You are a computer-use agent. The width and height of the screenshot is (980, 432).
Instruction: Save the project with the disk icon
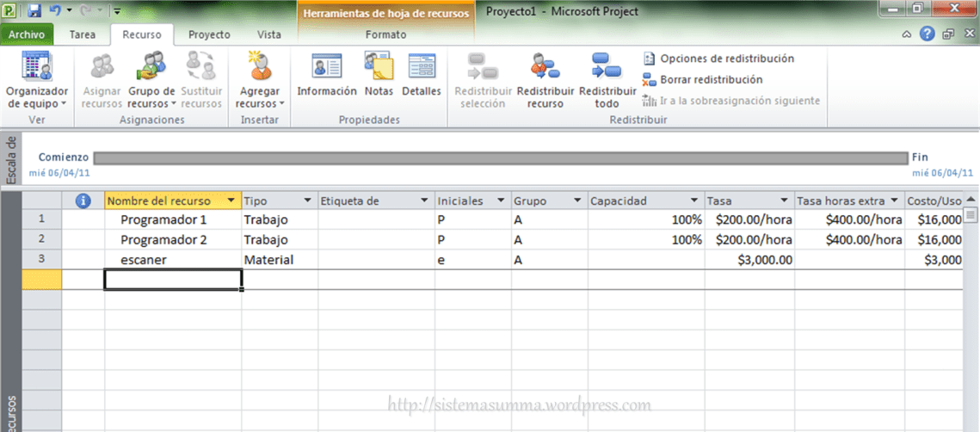pos(35,11)
